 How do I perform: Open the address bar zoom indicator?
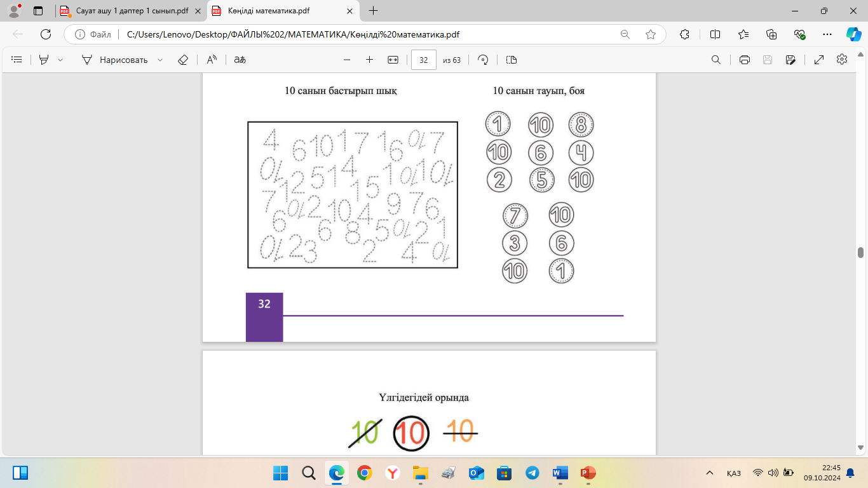pos(625,34)
